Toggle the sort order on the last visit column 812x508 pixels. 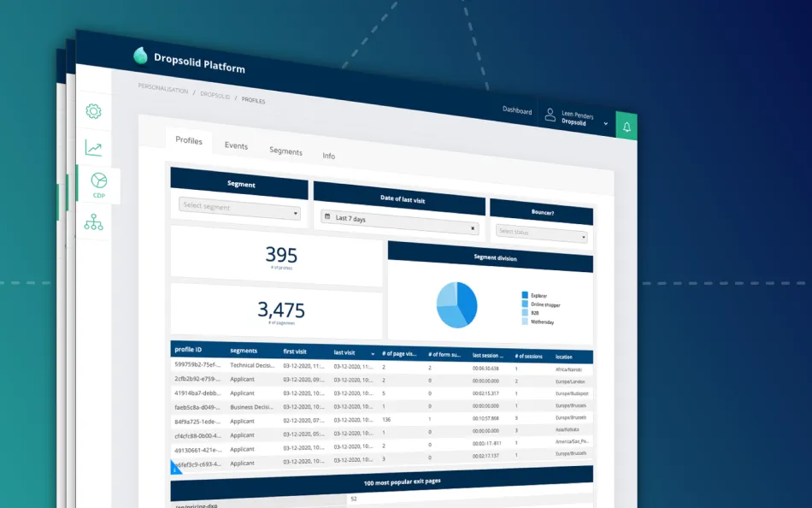pyautogui.click(x=374, y=353)
